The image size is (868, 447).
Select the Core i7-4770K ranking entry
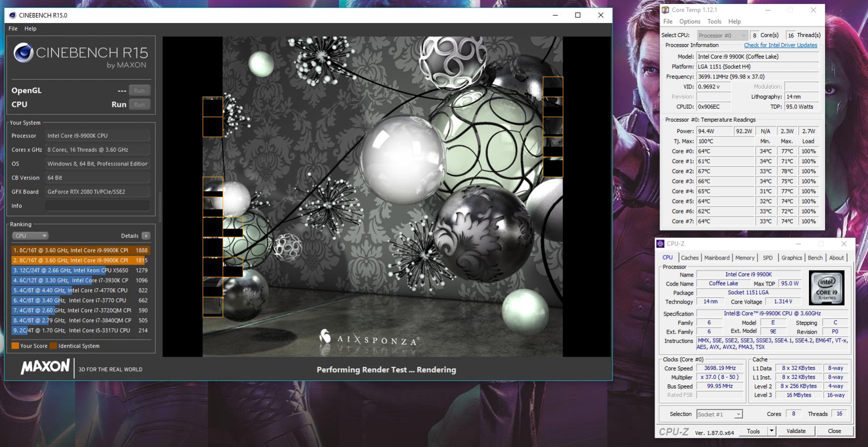tap(81, 290)
